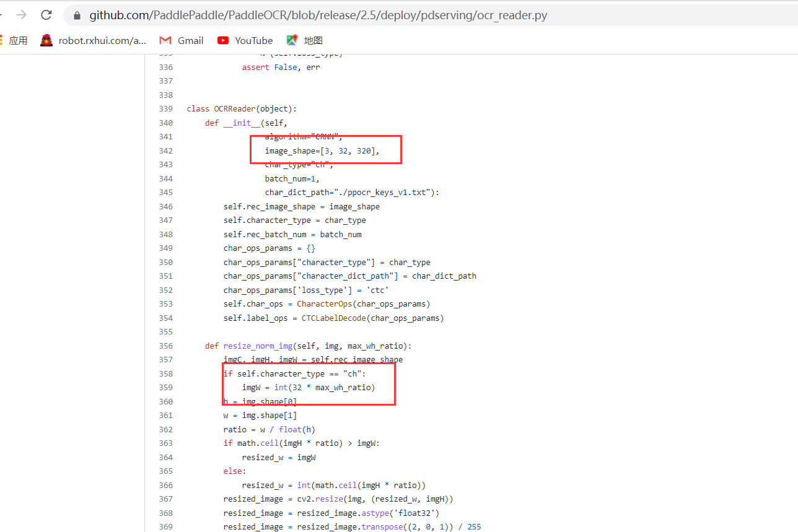Image resolution: width=798 pixels, height=532 pixels.
Task: Select line number 358
Action: pos(166,373)
